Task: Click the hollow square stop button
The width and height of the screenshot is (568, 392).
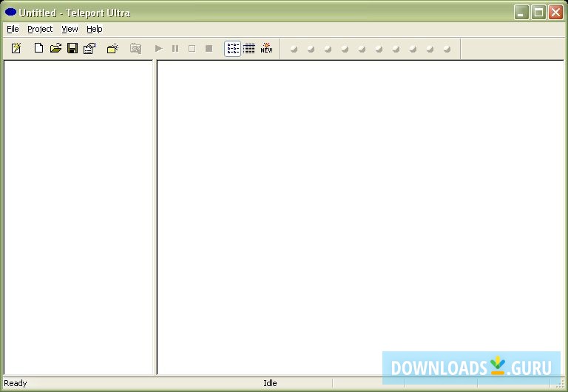Action: 192,48
